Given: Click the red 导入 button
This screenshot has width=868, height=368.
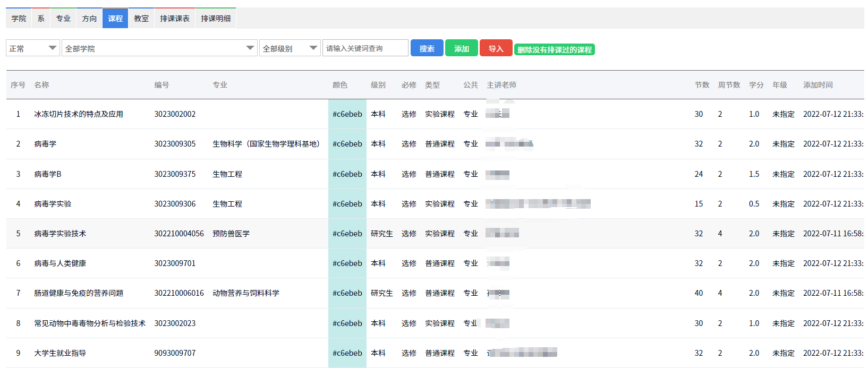Looking at the screenshot, I should (x=496, y=48).
